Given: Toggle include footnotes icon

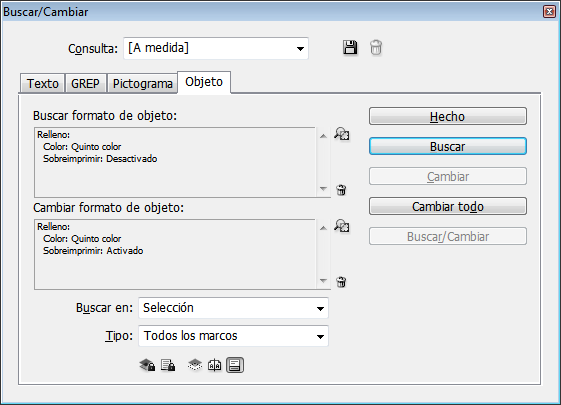Looking at the screenshot, I should click(235, 365).
